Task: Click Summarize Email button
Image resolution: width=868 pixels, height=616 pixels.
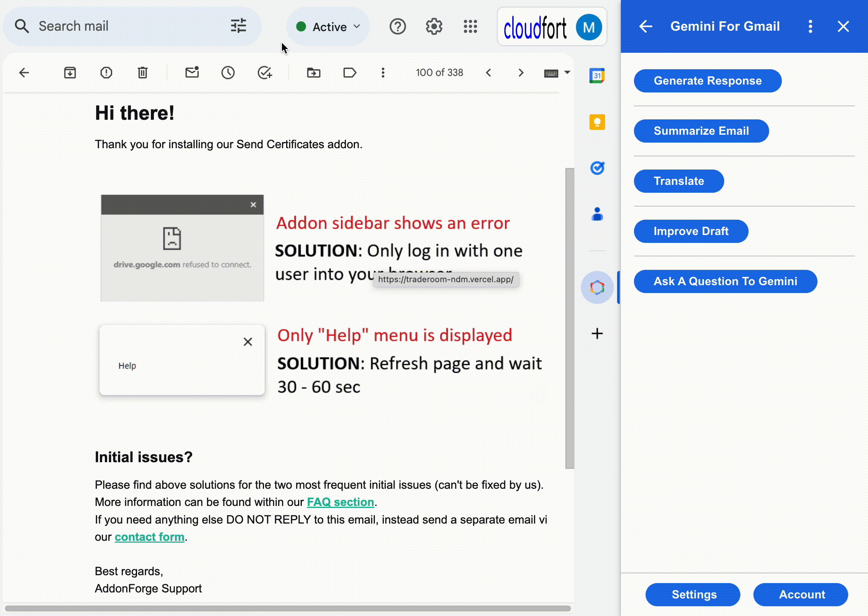Action: tap(701, 131)
